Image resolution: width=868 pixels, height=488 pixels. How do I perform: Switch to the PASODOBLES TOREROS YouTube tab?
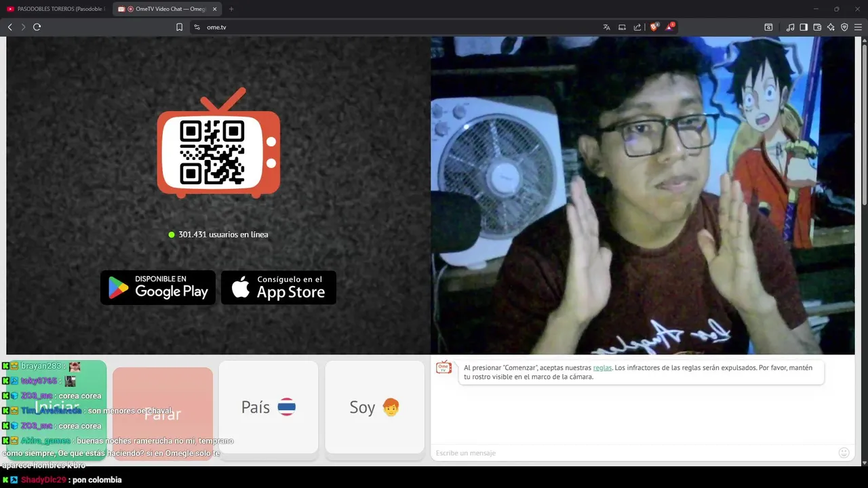(56, 9)
